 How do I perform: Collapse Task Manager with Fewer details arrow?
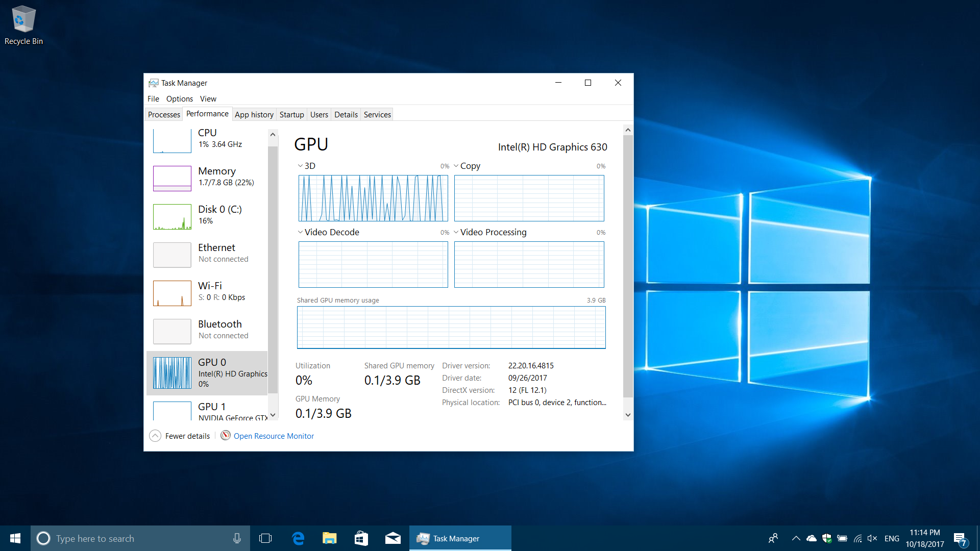tap(155, 436)
